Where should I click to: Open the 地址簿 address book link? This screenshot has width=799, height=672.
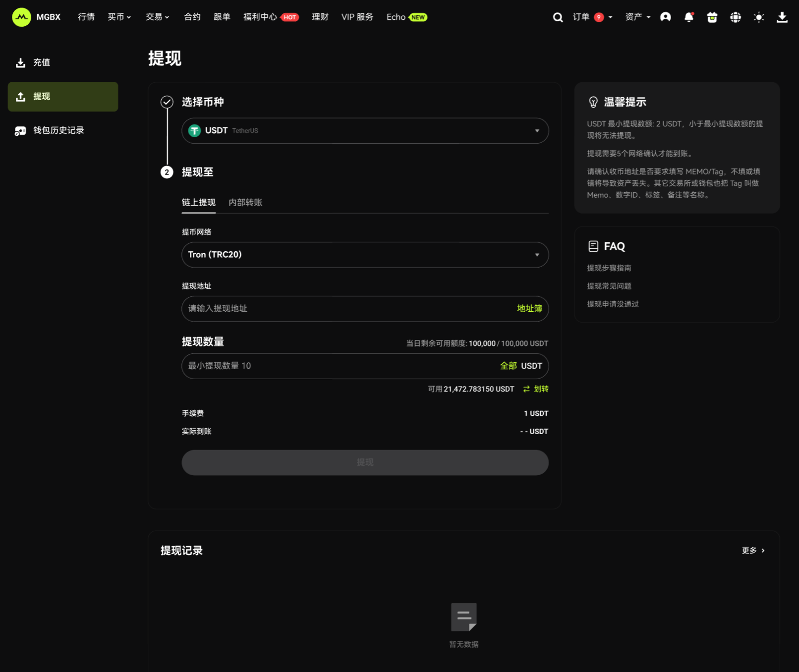(529, 309)
